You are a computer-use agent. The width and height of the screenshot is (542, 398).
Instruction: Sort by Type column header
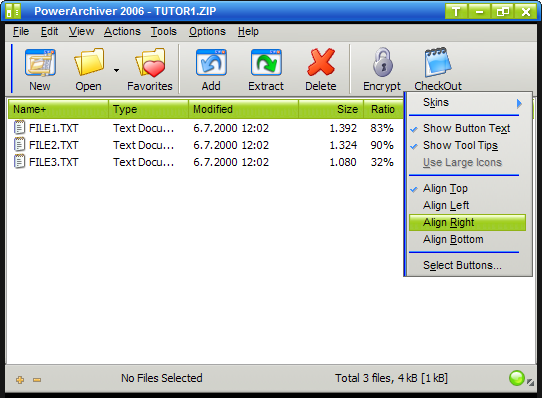pyautogui.click(x=149, y=109)
